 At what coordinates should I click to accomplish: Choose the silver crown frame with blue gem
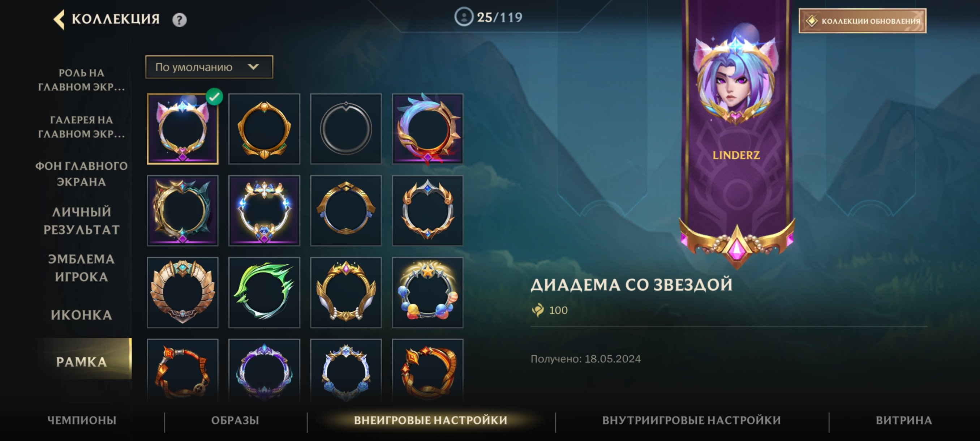coord(427,210)
